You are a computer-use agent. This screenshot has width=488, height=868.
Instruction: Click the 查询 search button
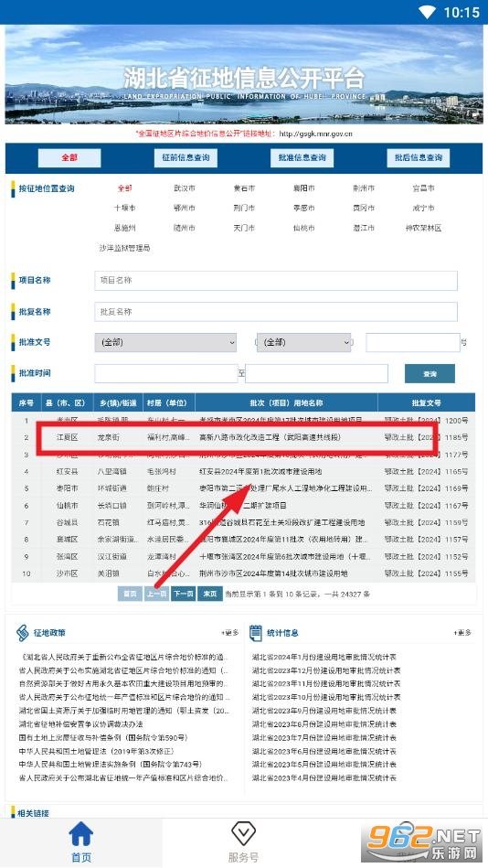click(x=430, y=374)
